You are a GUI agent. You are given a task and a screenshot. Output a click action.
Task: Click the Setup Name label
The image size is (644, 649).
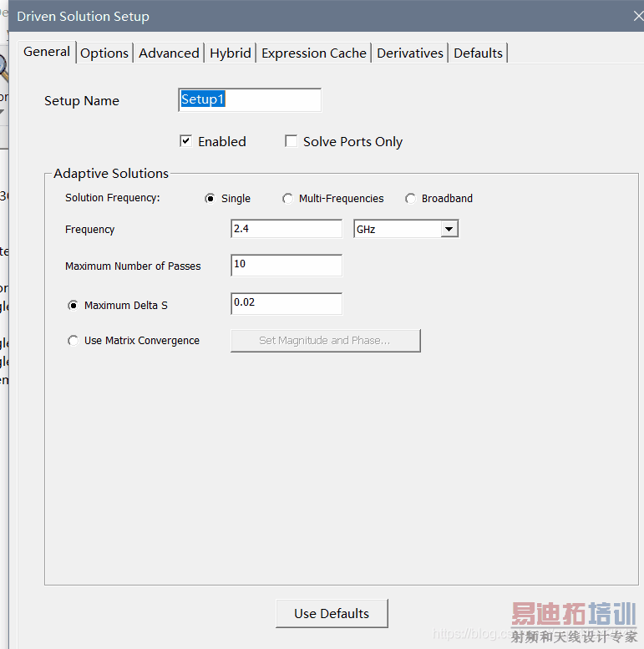82,101
